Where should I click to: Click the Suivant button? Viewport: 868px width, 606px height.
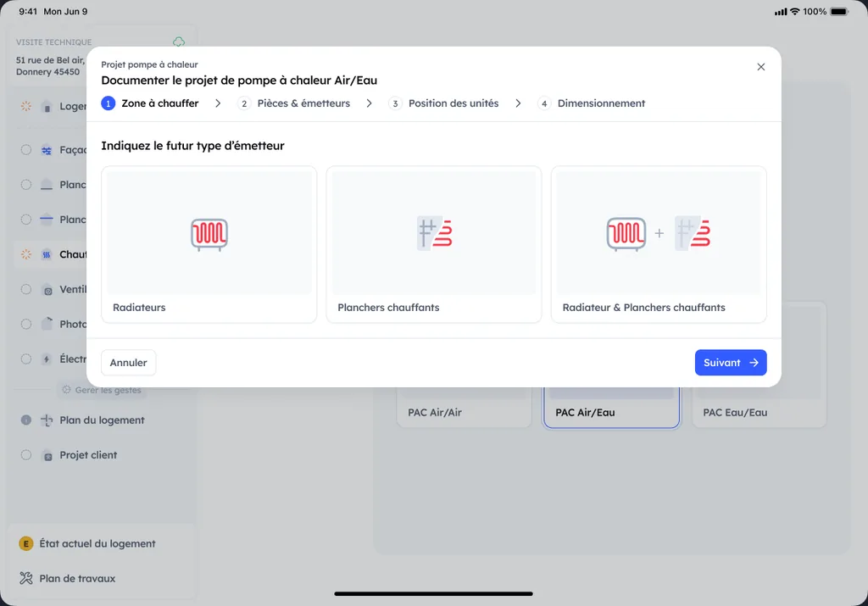(x=731, y=363)
